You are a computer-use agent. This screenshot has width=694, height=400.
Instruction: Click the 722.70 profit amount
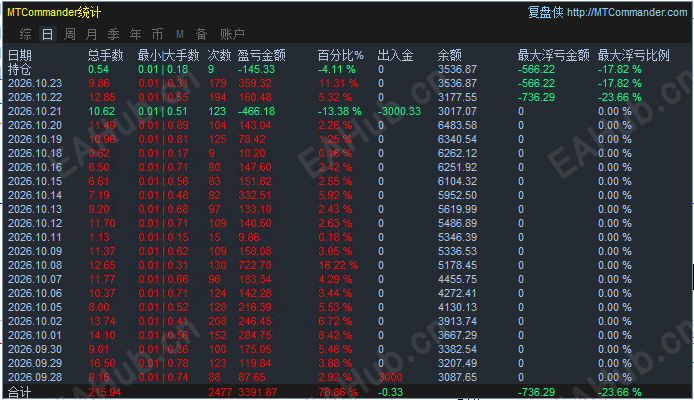pos(255,265)
